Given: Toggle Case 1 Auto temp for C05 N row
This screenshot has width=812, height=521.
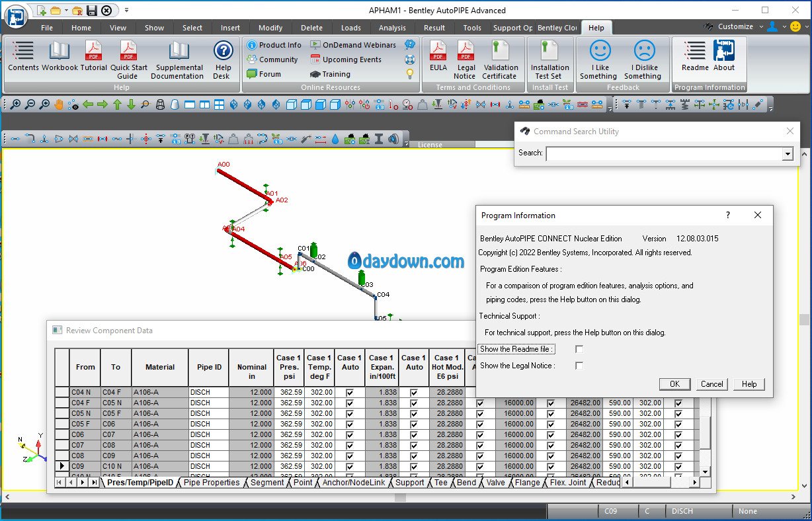Looking at the screenshot, I should [350, 413].
